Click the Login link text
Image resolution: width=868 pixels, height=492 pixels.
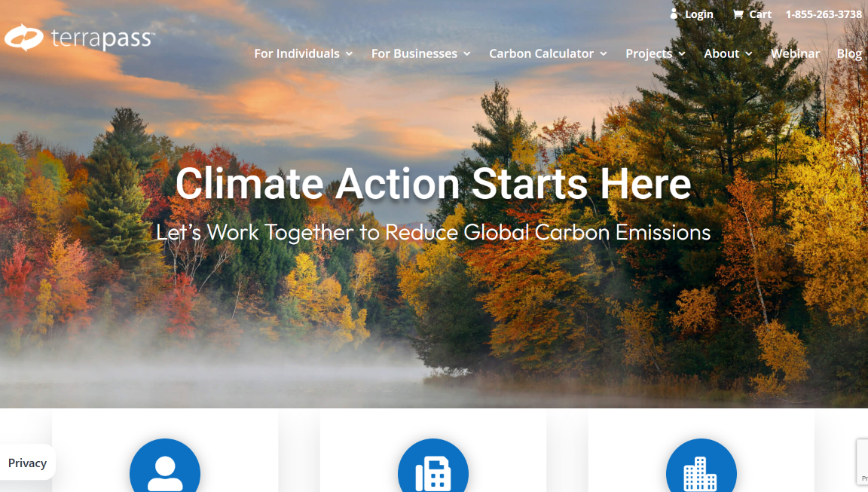coord(699,14)
